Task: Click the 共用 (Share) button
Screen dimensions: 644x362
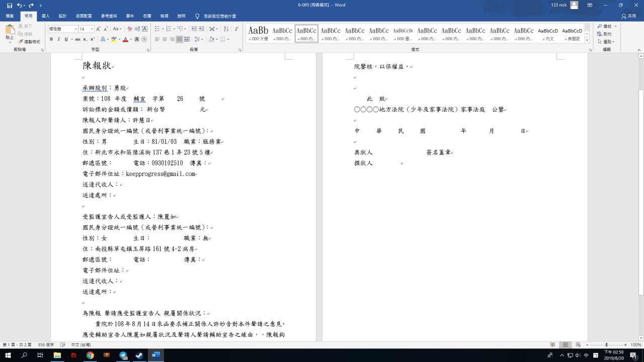Action: tap(628, 16)
